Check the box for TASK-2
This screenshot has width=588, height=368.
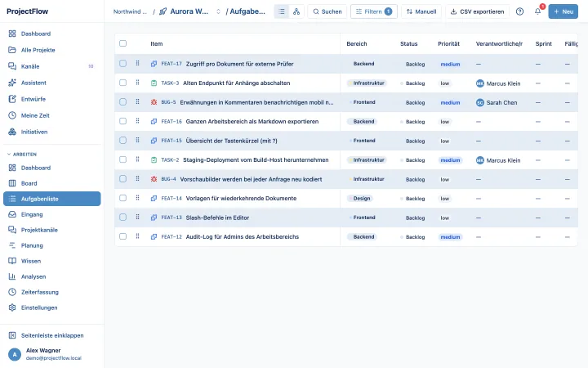(123, 159)
